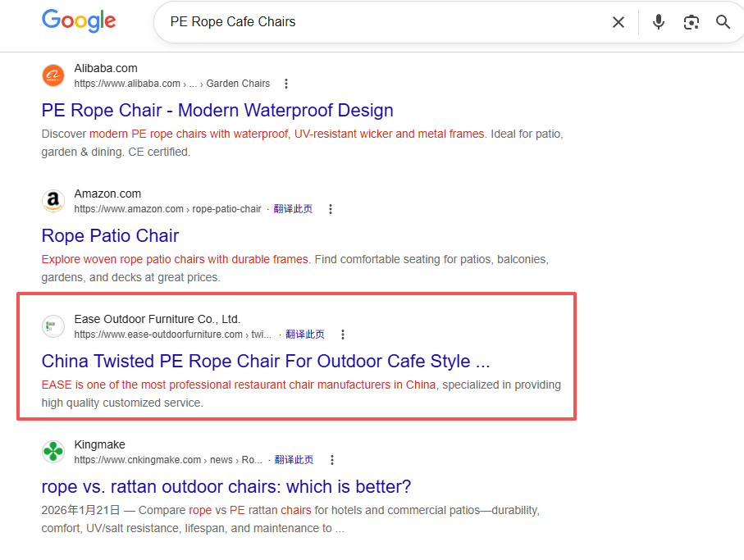Click the Ease Outdoor Furniture favicon
The height and width of the screenshot is (560, 744).
(53, 326)
